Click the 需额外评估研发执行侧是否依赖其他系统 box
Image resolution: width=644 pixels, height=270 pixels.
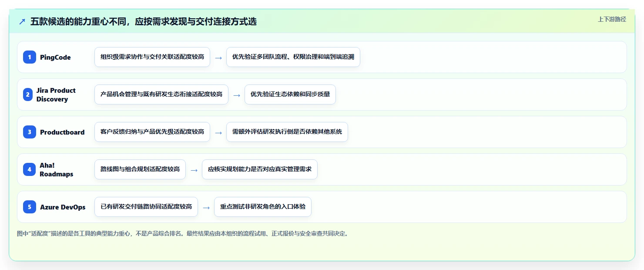click(x=287, y=132)
